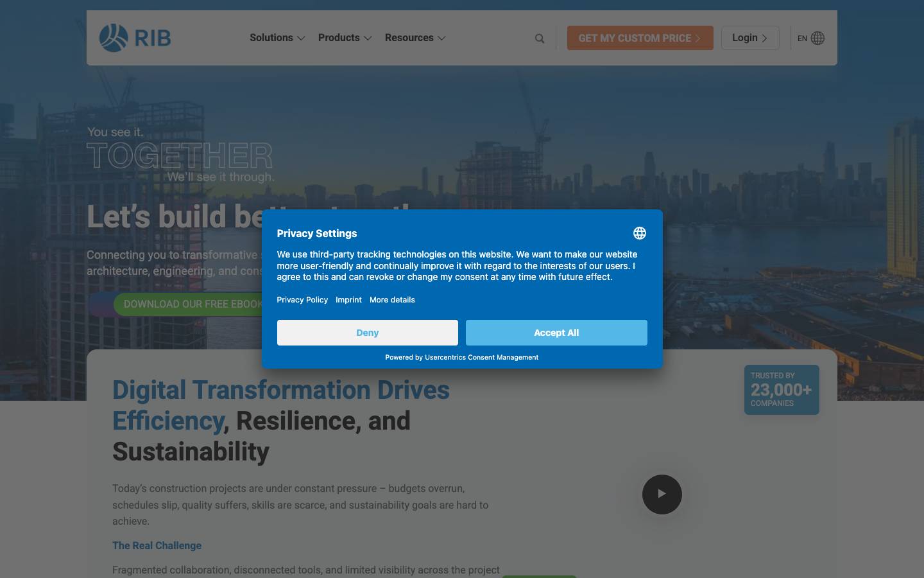Viewport: 924px width, 578px height.
Task: Click Download Our Free Ebook button
Action: coord(188,304)
